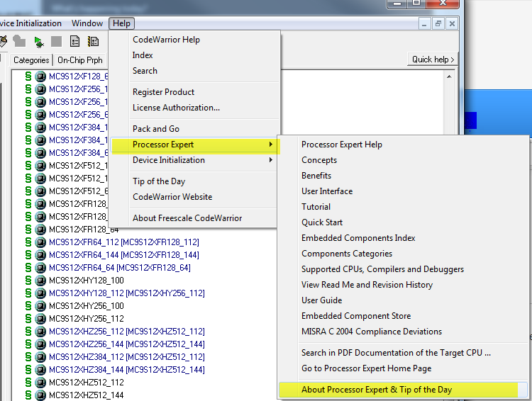The image size is (532, 401).
Task: Click the scrollbar up arrow
Action: 449,77
